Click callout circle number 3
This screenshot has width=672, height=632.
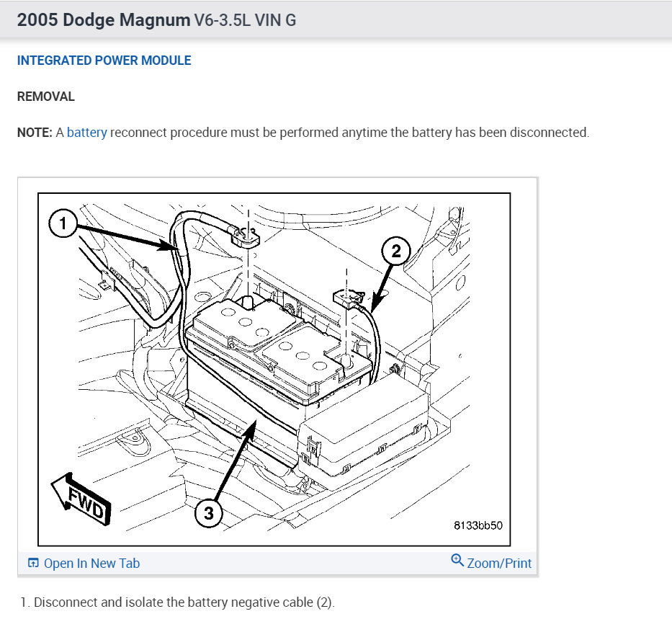click(x=209, y=513)
